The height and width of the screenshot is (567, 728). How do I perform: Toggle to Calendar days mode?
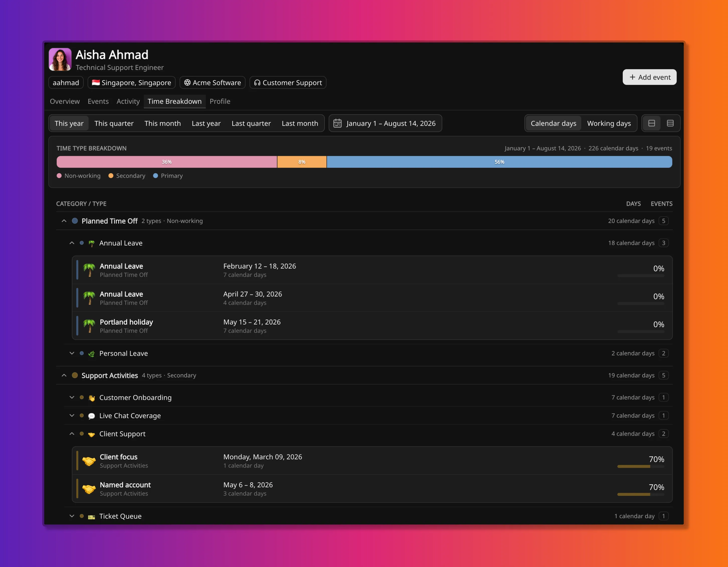(x=553, y=123)
